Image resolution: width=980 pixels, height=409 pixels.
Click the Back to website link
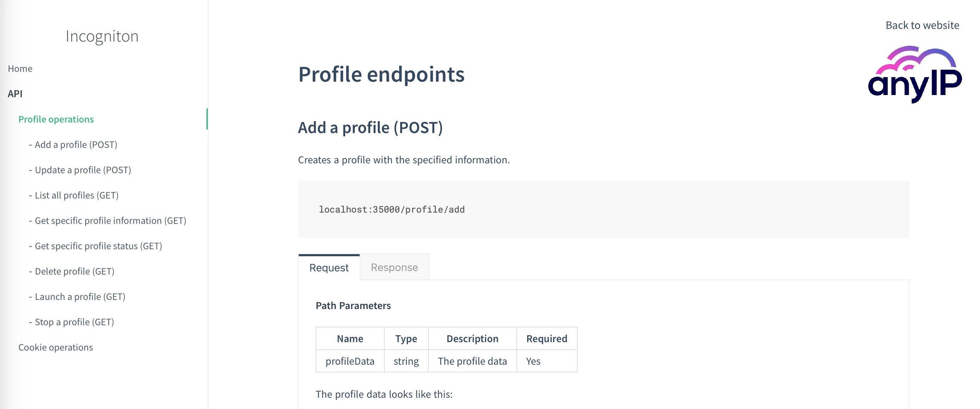(923, 25)
